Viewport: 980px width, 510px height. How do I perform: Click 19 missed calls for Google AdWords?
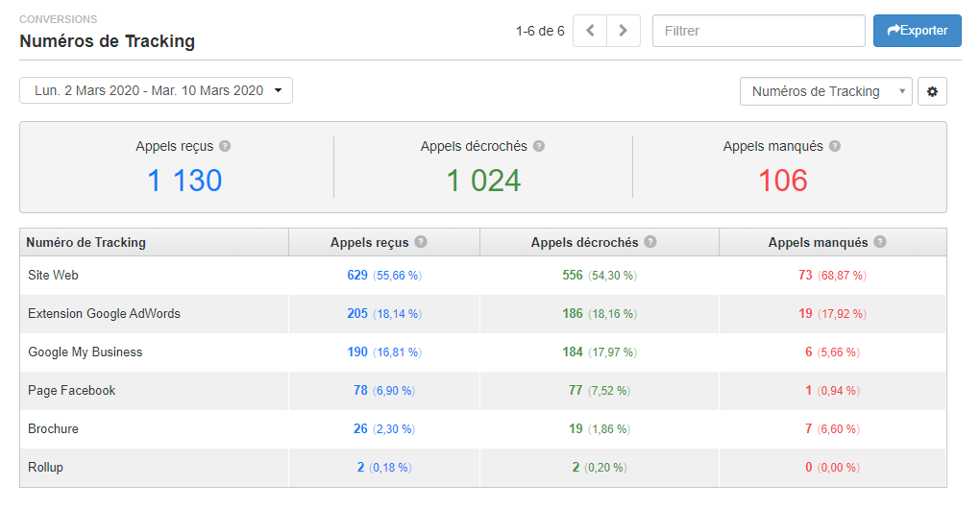(806, 314)
